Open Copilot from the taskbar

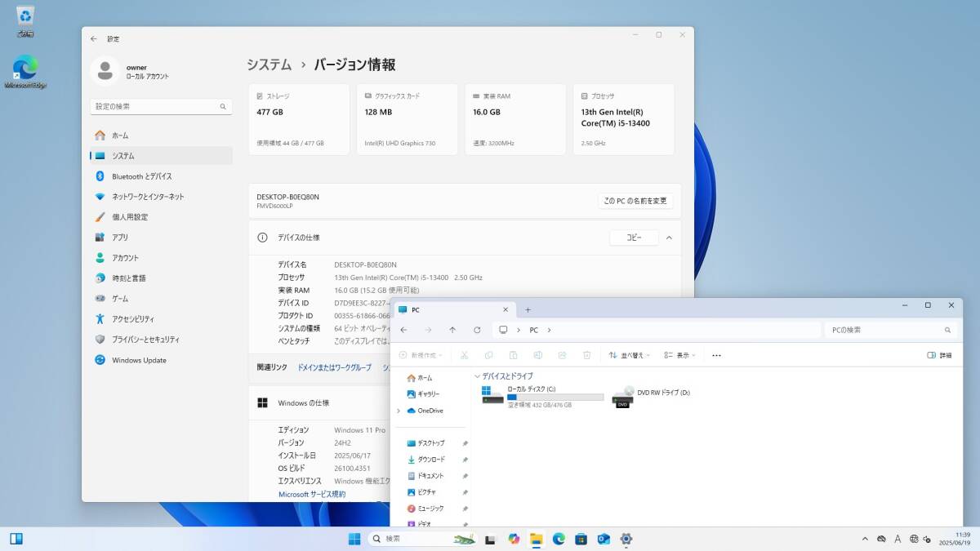[x=514, y=539]
